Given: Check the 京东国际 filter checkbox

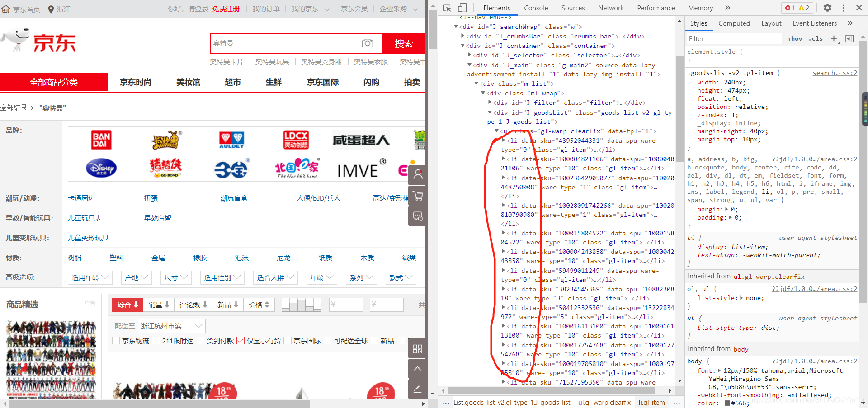Looking at the screenshot, I should 288,341.
